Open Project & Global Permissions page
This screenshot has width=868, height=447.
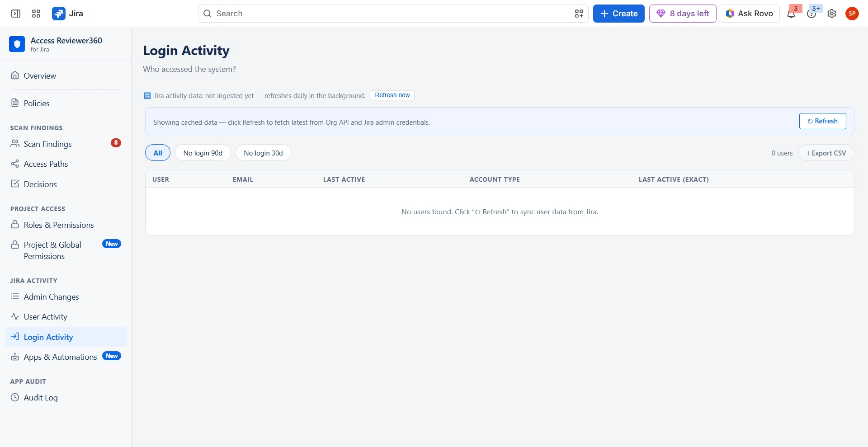pyautogui.click(x=66, y=250)
